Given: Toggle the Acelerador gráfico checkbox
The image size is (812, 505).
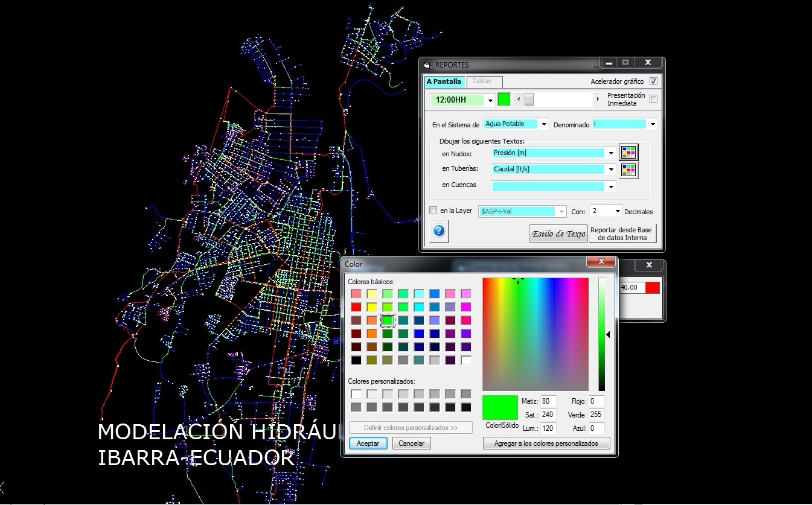Looking at the screenshot, I should (653, 81).
